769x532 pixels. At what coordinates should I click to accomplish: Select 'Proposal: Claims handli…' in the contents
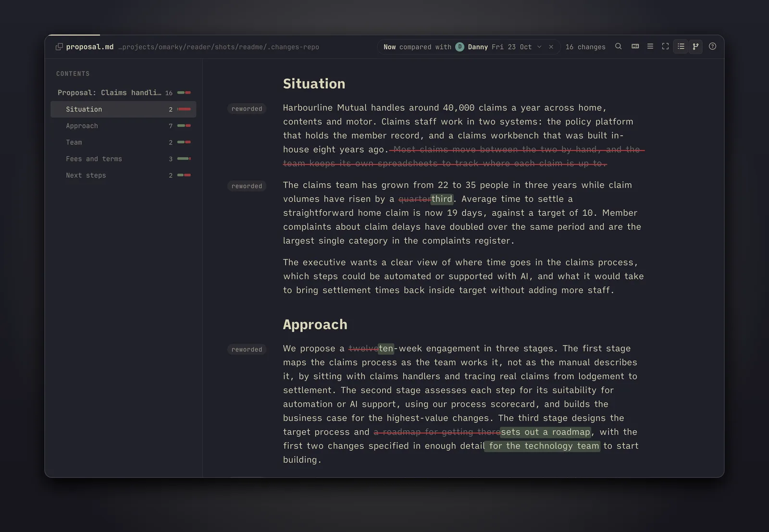124,93
